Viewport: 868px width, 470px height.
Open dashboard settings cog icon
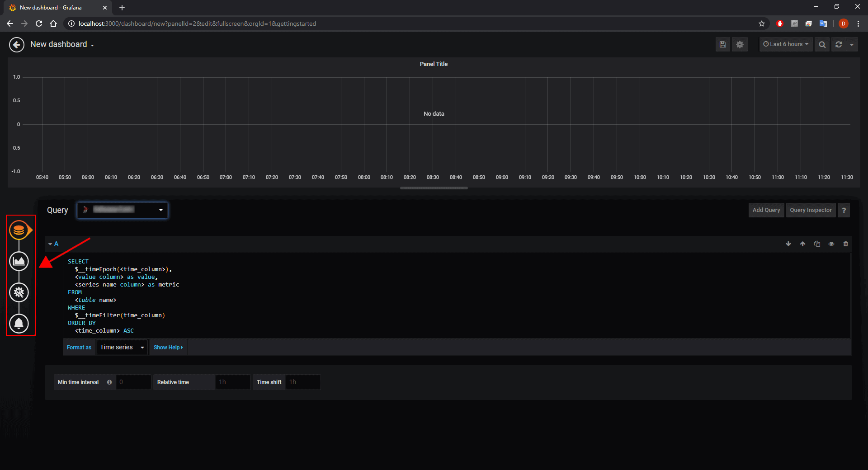[740, 44]
